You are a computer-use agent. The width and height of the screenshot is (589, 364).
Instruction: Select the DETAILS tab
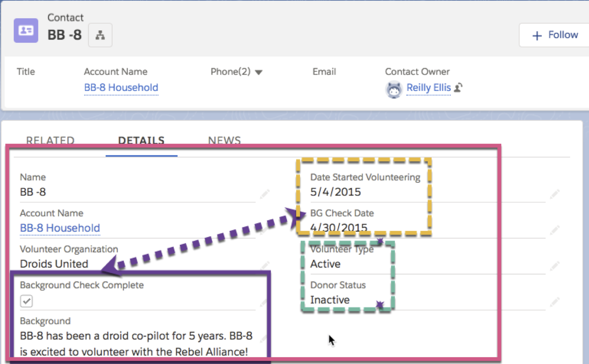click(x=141, y=140)
